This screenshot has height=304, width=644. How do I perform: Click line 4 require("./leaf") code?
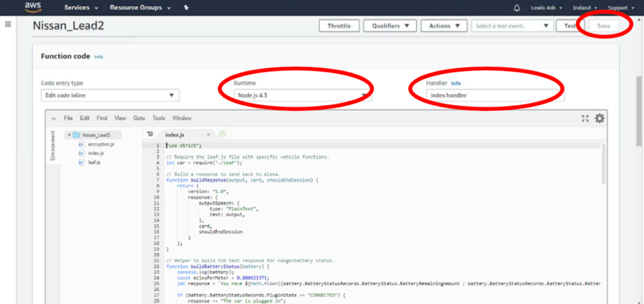pos(204,163)
